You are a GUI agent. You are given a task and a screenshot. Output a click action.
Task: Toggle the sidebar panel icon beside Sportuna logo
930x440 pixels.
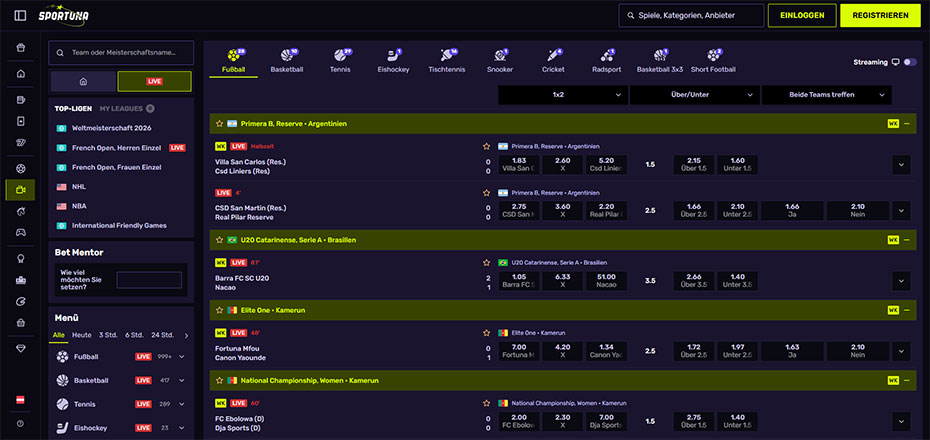[20, 15]
